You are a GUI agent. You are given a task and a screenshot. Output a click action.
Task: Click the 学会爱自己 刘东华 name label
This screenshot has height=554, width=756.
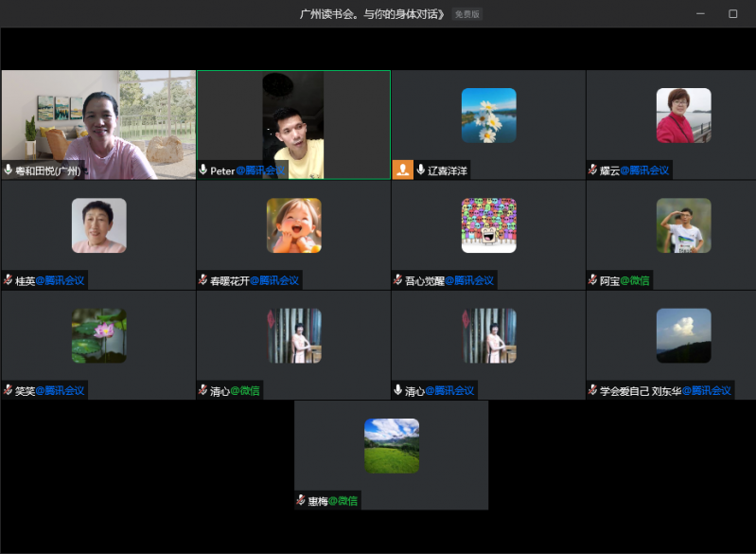[x=641, y=390]
